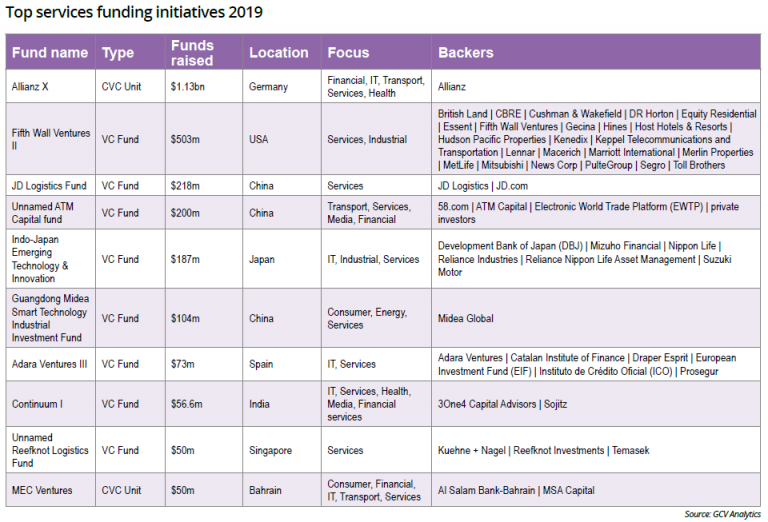768x522 pixels.
Task: Click the table title 'Top services funding initiatives 2019'
Action: (134, 13)
